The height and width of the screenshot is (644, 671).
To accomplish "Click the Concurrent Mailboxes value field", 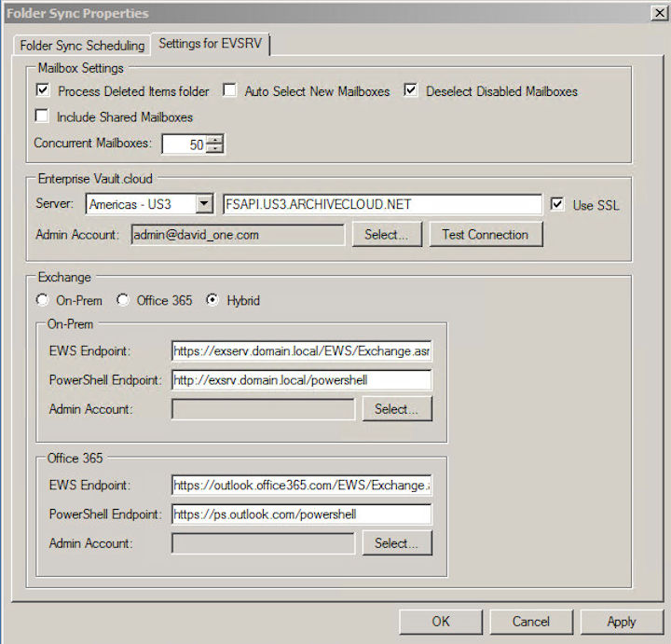I will click(x=184, y=144).
